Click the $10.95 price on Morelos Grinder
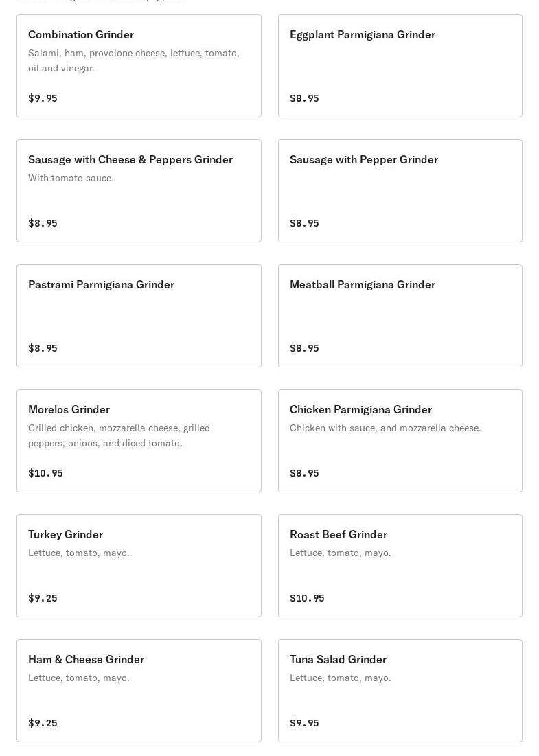 [45, 473]
